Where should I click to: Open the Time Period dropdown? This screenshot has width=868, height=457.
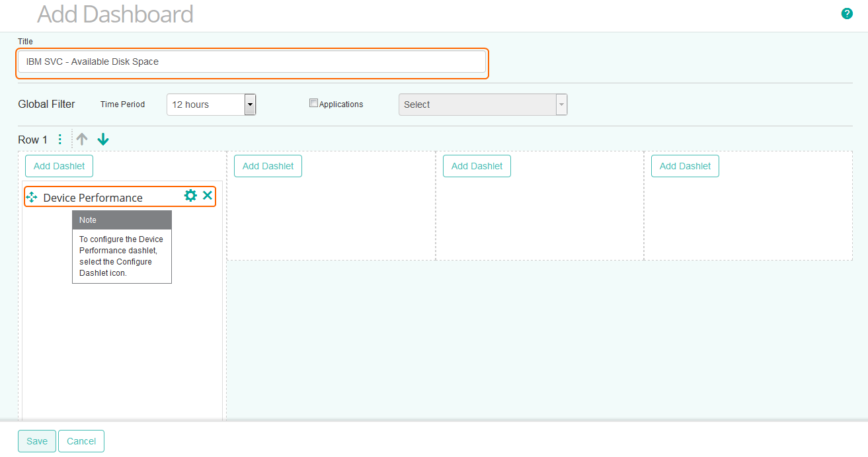(x=205, y=104)
